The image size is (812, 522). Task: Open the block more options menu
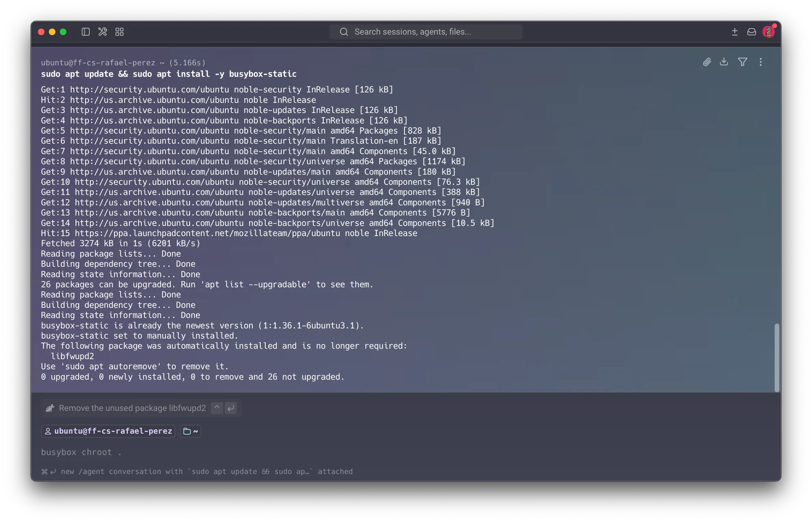point(760,62)
